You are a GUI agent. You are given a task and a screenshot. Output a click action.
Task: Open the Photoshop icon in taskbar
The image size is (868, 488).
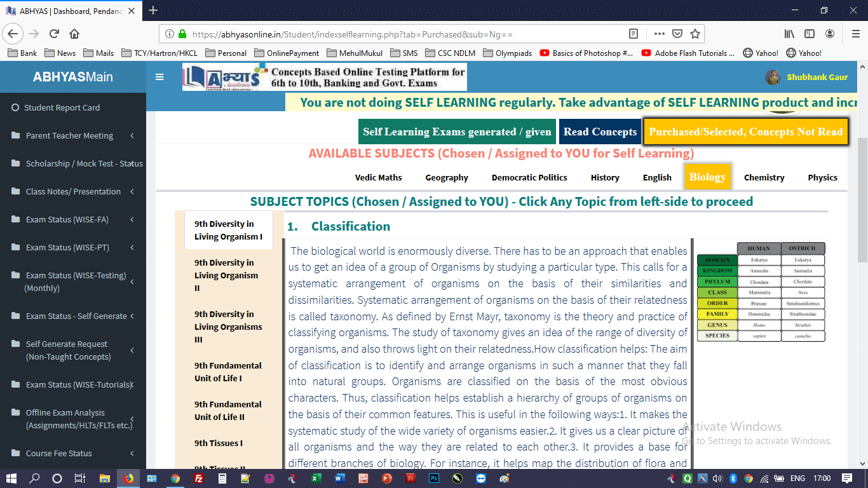434,478
